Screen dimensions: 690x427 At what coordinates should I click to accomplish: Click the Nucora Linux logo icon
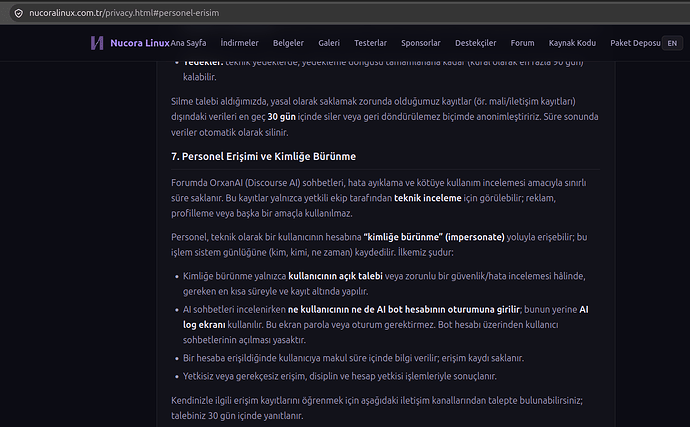[97, 43]
